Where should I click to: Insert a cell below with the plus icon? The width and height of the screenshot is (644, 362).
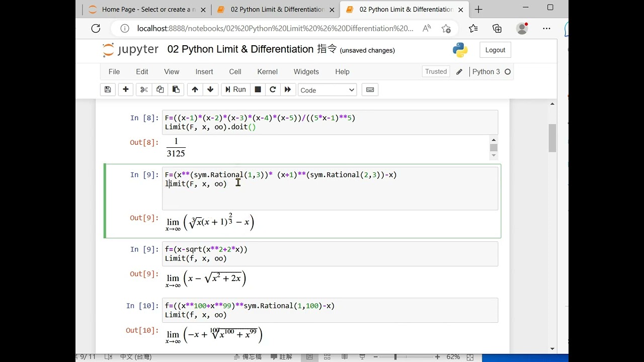pos(126,89)
